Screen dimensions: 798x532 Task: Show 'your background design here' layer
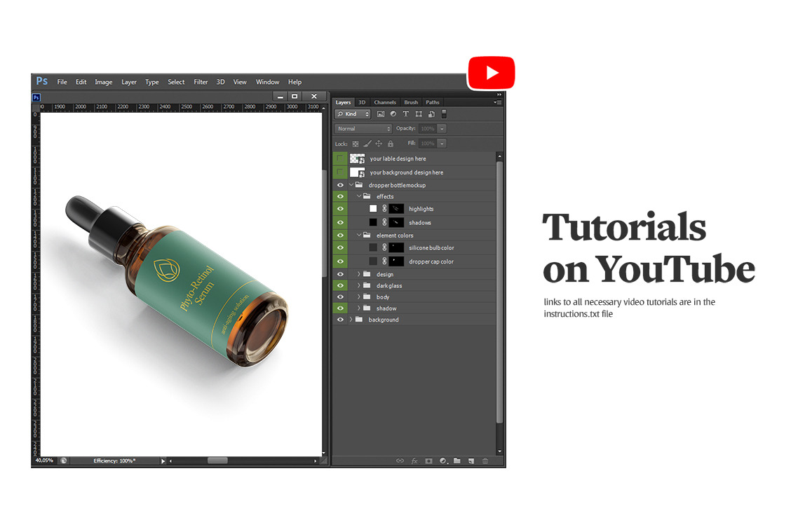click(x=340, y=172)
